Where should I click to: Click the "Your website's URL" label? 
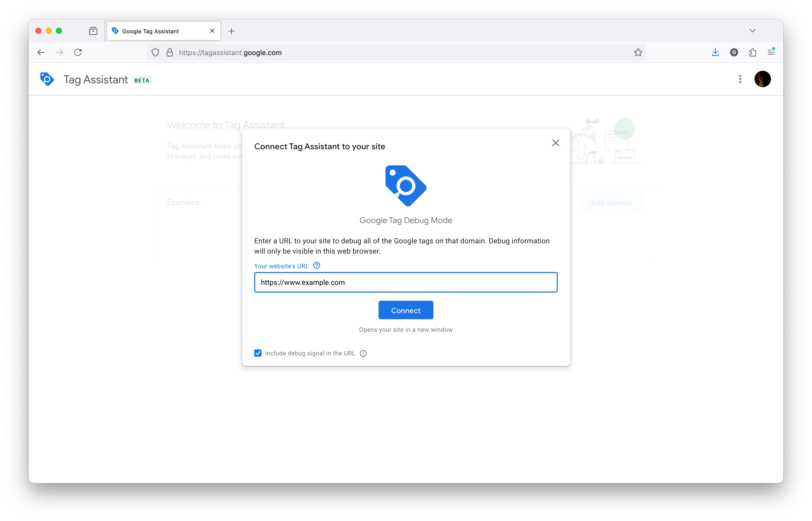pyautogui.click(x=281, y=266)
